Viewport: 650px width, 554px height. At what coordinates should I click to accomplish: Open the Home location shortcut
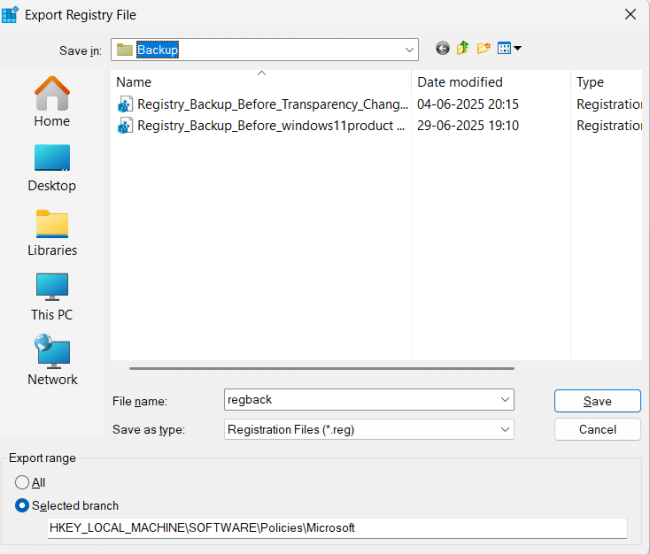(x=52, y=102)
